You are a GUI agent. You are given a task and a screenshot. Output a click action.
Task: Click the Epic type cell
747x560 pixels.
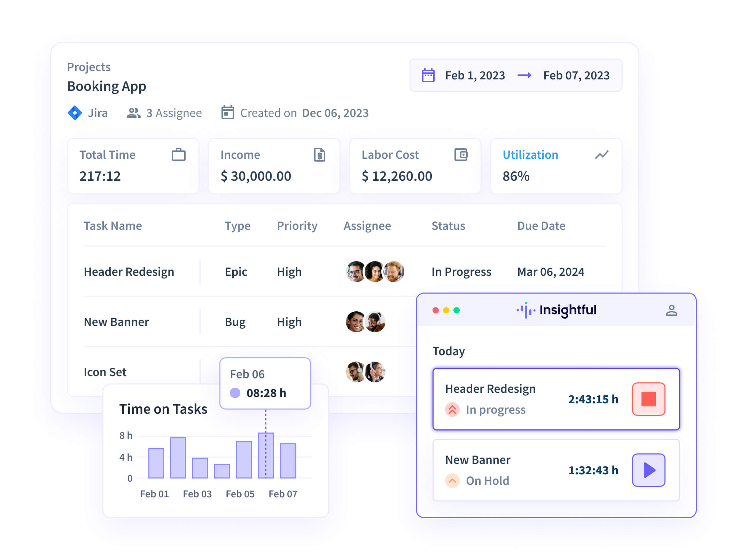(x=236, y=272)
